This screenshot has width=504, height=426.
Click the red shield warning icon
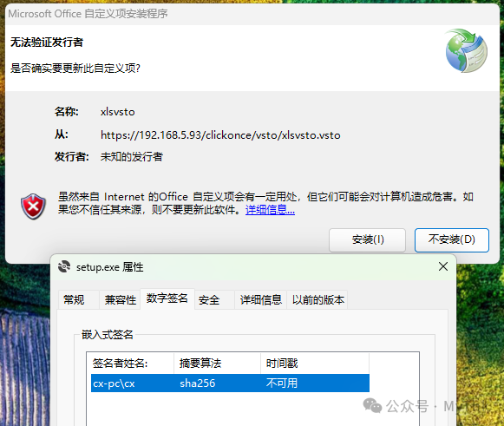[33, 206]
